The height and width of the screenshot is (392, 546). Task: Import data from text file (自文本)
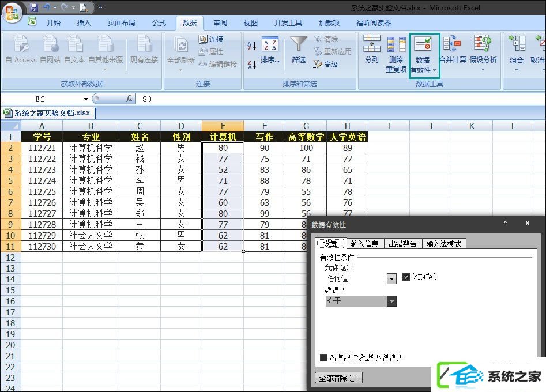point(74,50)
